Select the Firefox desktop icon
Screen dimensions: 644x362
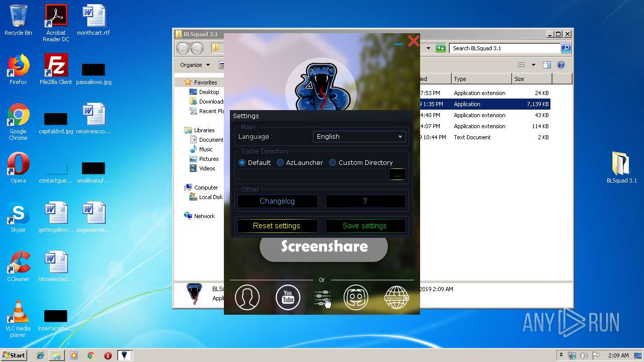pos(18,69)
